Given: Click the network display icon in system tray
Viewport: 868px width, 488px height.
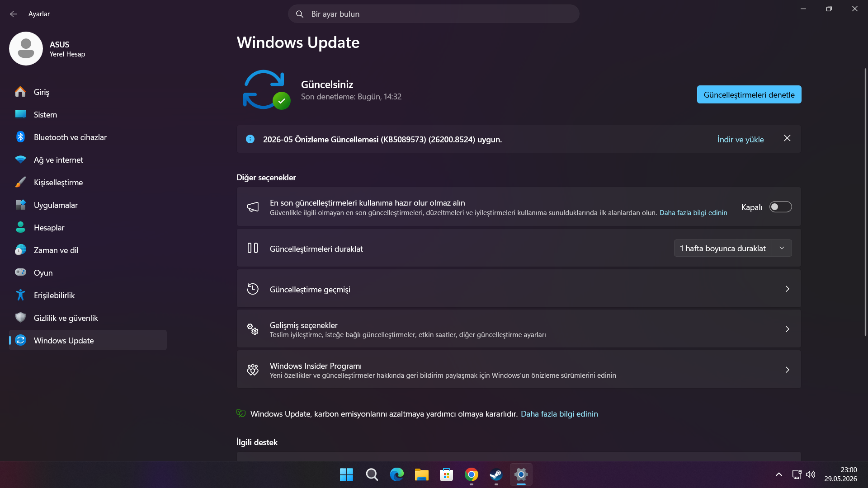Looking at the screenshot, I should tap(797, 474).
